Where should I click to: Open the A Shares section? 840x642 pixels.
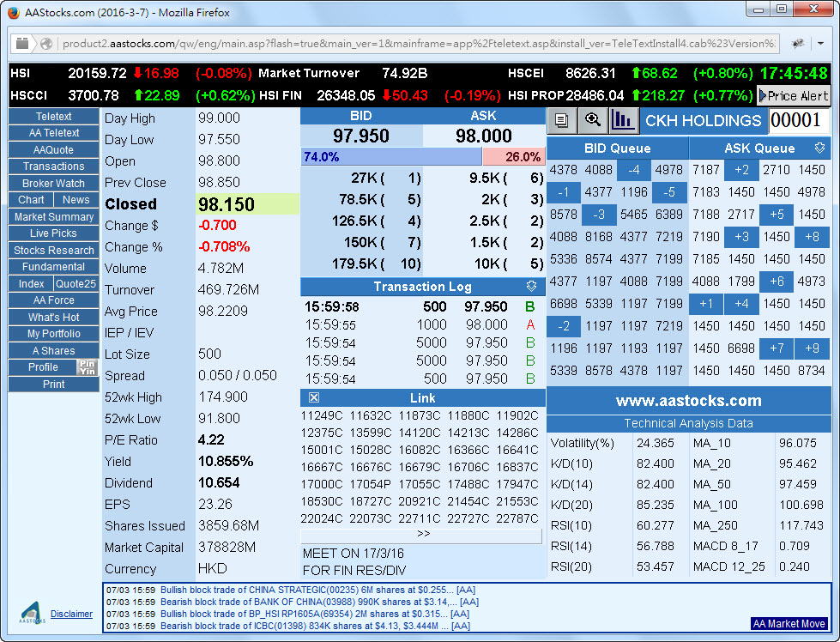pos(53,350)
